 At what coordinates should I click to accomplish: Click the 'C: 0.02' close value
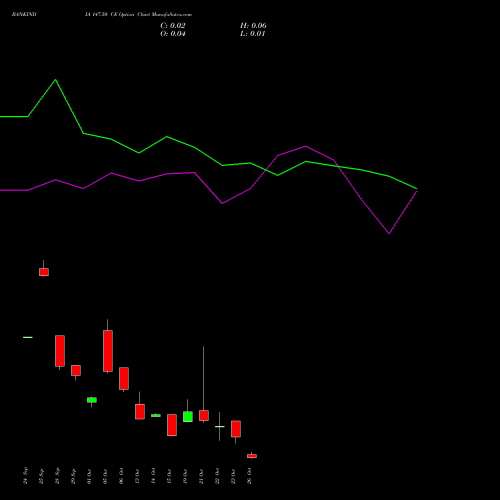pos(173,25)
